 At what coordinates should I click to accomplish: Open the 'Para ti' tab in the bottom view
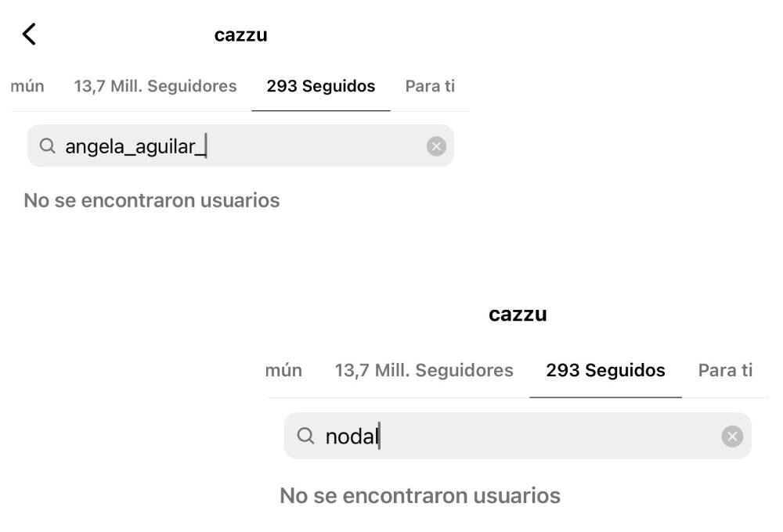click(725, 370)
